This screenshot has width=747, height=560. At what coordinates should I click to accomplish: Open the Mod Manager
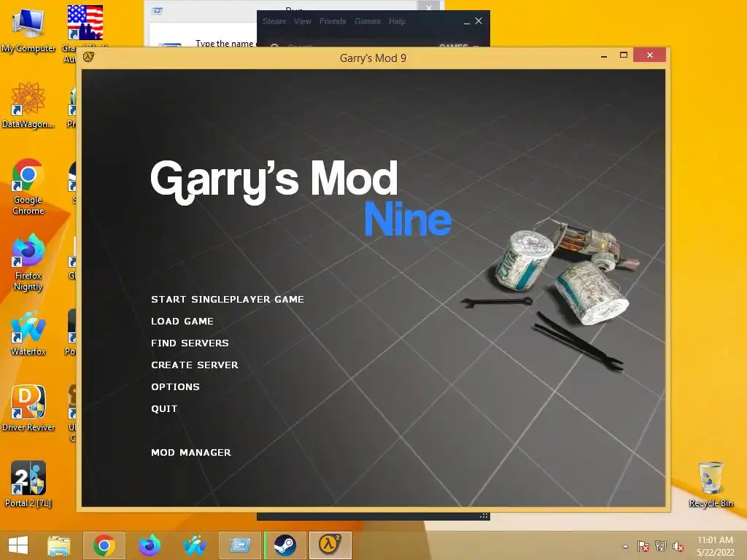tap(190, 453)
